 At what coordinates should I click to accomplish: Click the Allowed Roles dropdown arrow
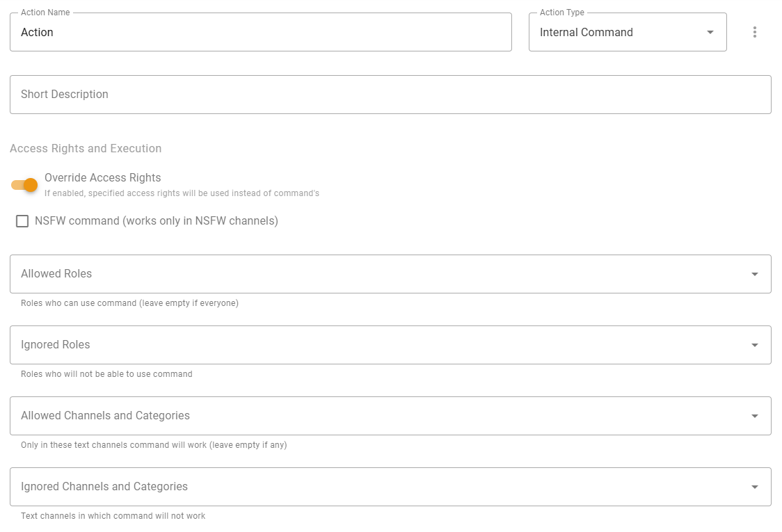755,274
